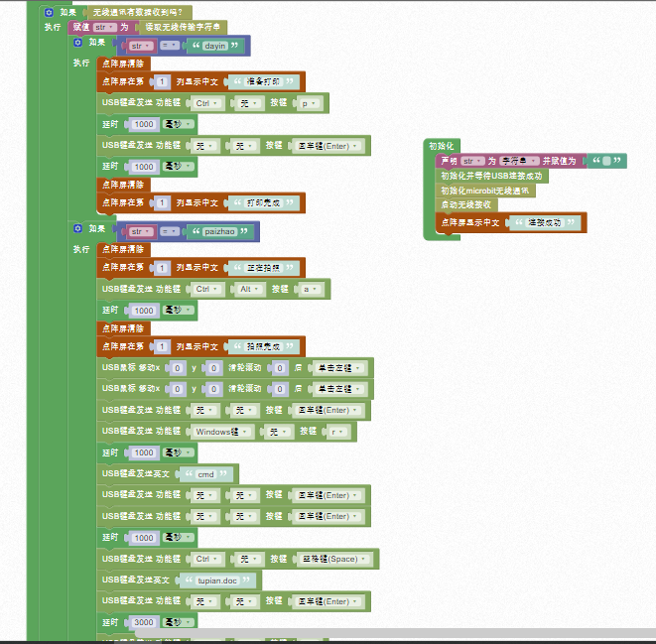Screen dimensions: 656x644
Task: Select the 赋值 block label
Action: 81,27
